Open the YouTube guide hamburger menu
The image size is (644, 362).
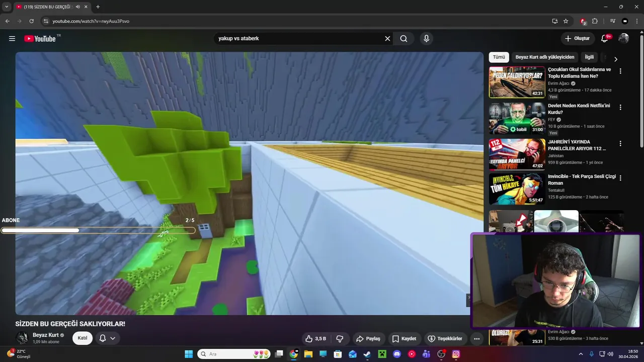tap(12, 39)
